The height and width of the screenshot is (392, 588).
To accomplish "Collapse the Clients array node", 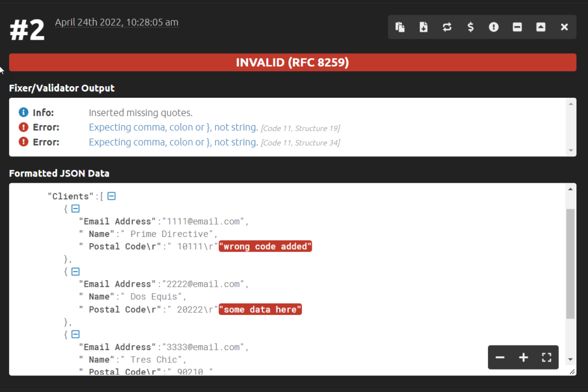I will click(x=111, y=195).
